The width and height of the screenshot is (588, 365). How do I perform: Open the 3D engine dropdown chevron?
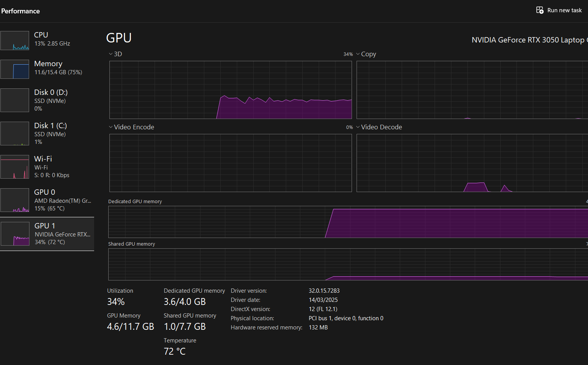[111, 54]
